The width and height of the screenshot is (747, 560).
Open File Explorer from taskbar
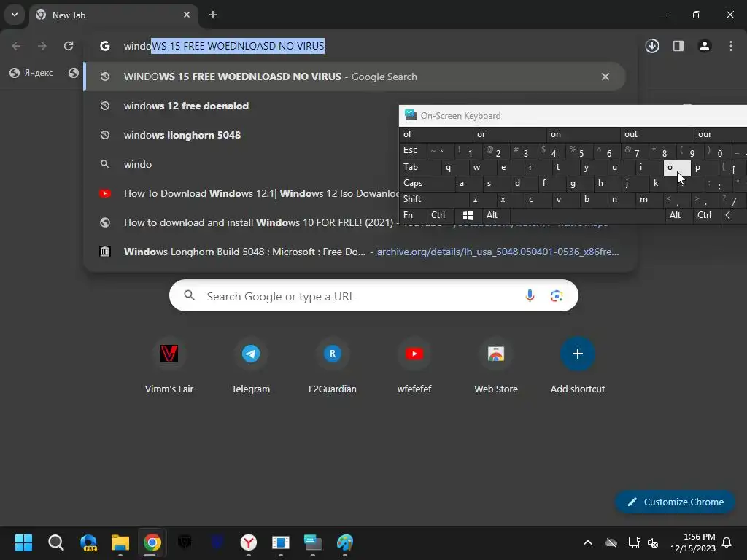pos(120,542)
